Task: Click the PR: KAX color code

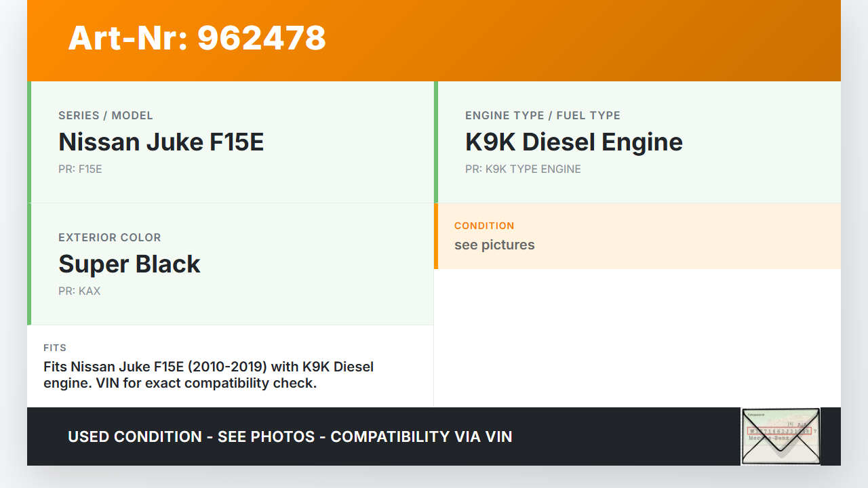Action: point(79,291)
